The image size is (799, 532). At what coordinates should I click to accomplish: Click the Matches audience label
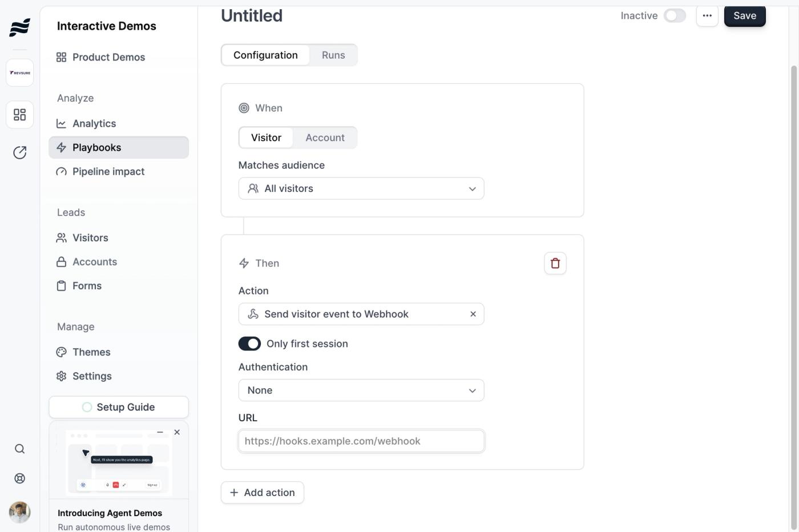[x=281, y=165]
